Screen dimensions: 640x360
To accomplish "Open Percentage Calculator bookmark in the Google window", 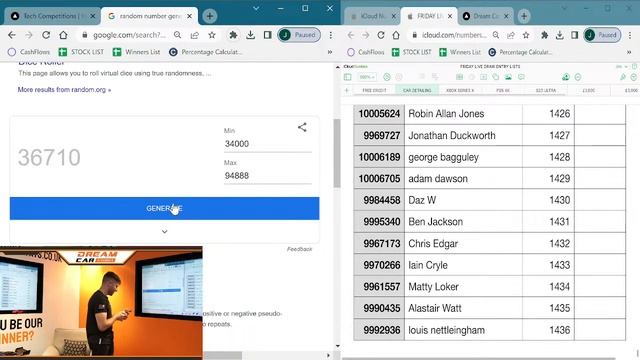I will [206, 52].
